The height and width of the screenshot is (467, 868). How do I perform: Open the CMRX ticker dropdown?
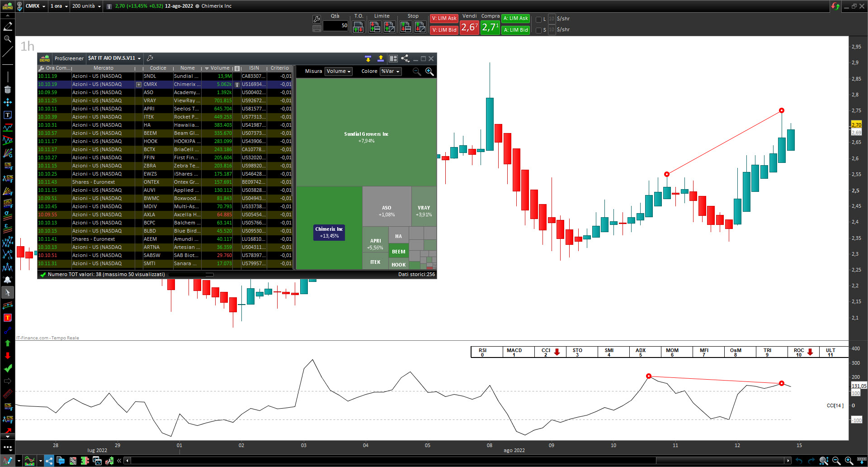click(x=35, y=6)
